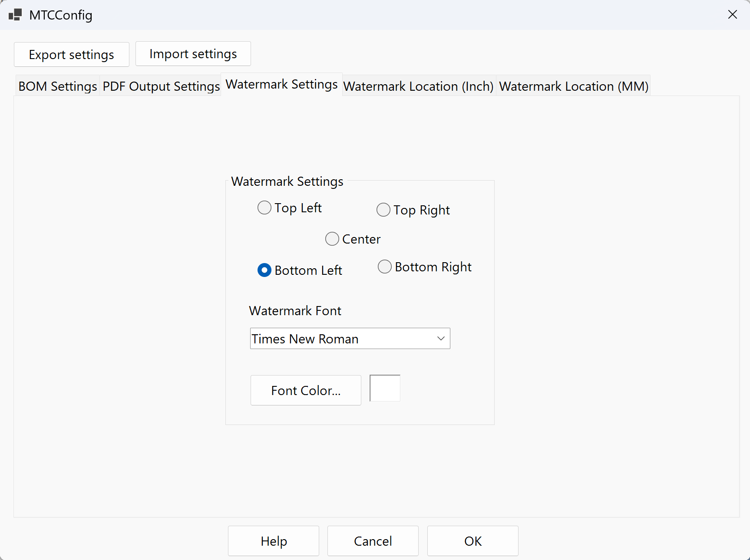Open the Watermark Location (MM) tab
The image size is (750, 560).
pos(574,86)
